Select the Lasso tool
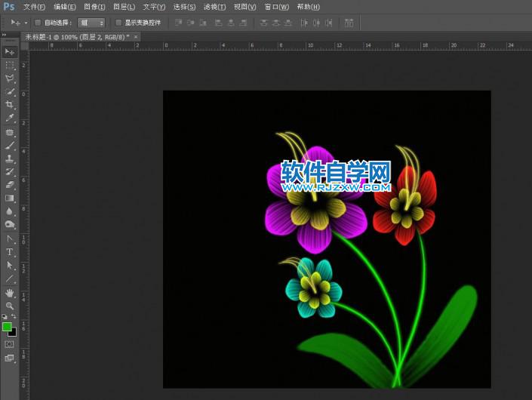Image resolution: width=532 pixels, height=400 pixels. tap(10, 78)
